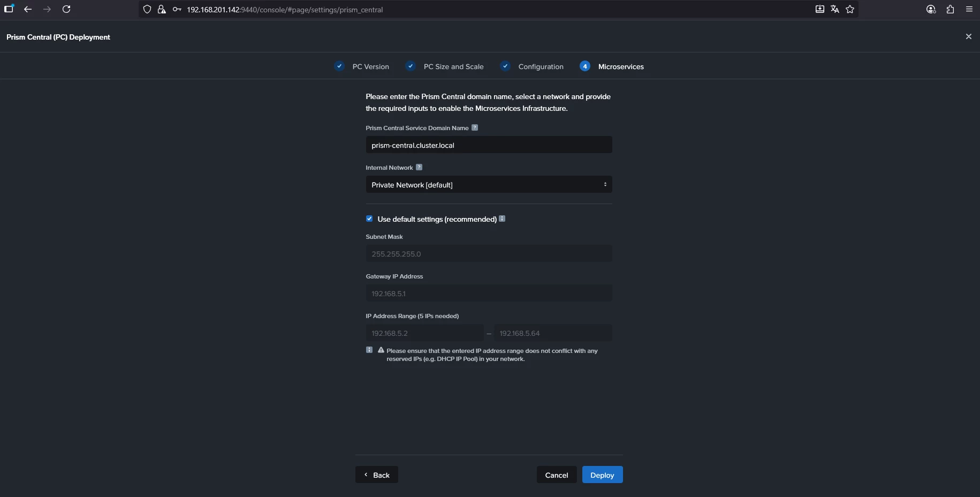This screenshot has height=497, width=980.
Task: Go to the Configuration step
Action: [541, 66]
